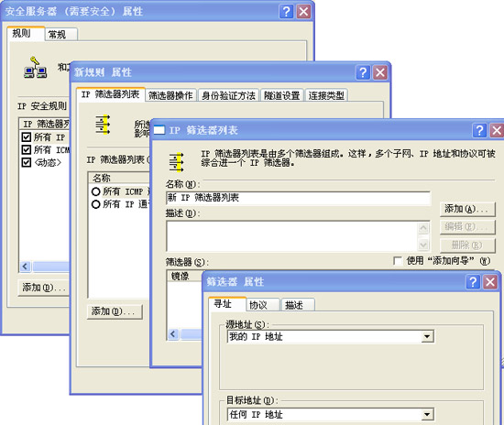Close the Secure Server properties (安全服务器) dialog

point(303,12)
